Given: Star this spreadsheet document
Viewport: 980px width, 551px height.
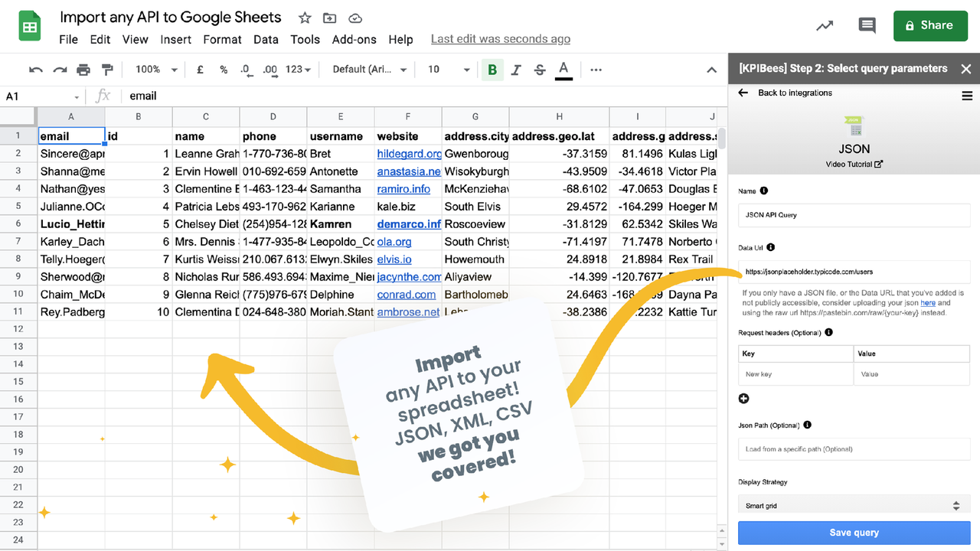Looking at the screenshot, I should click(x=305, y=18).
